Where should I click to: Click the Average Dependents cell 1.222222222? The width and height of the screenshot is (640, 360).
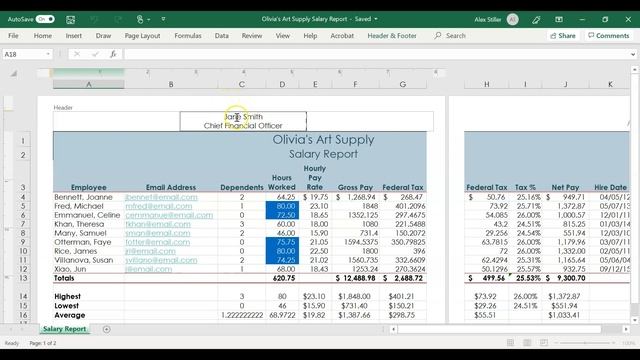(x=242, y=315)
